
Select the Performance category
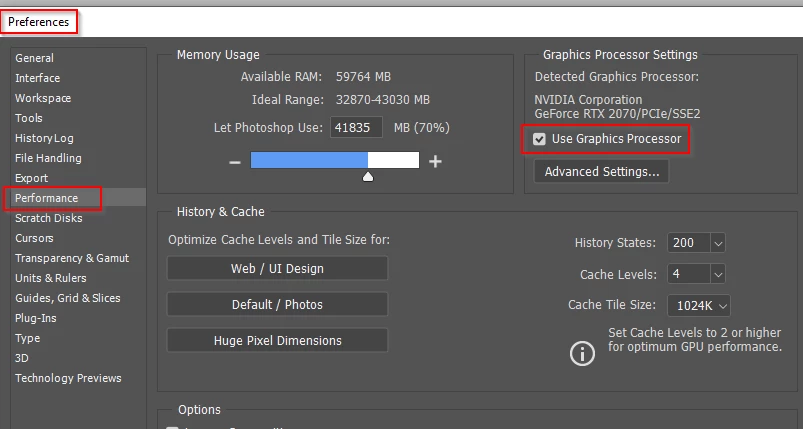click(x=47, y=198)
